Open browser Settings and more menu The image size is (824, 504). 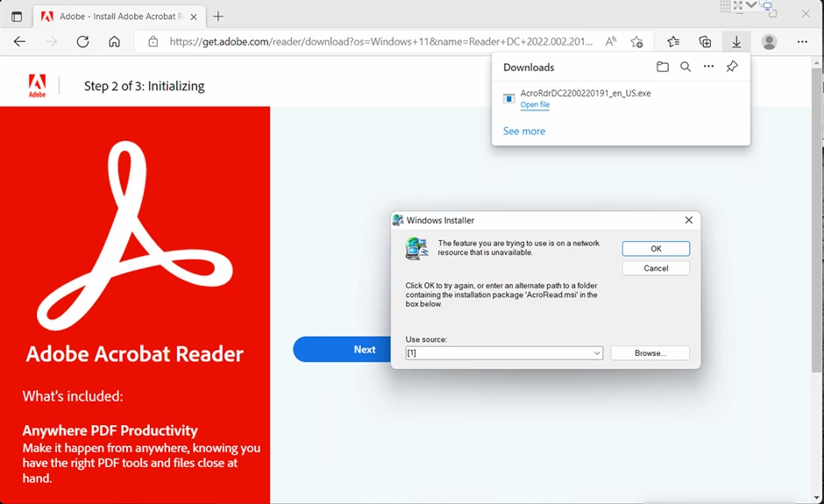pos(802,41)
